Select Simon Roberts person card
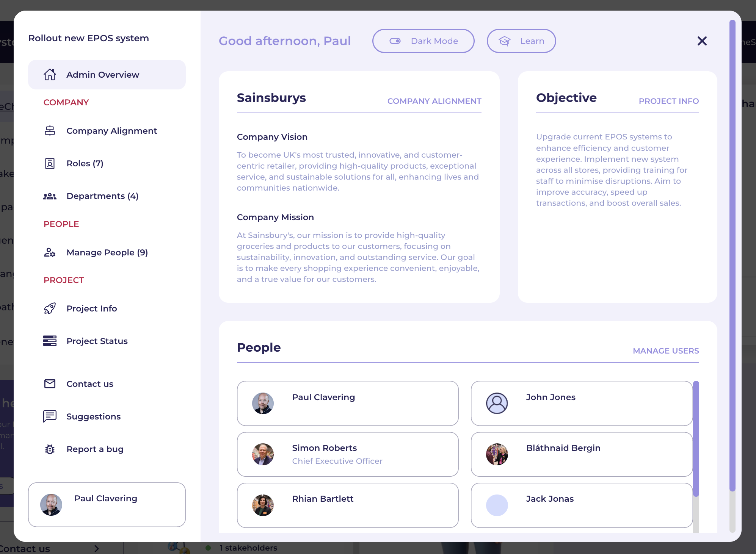The height and width of the screenshot is (554, 756). coord(347,454)
